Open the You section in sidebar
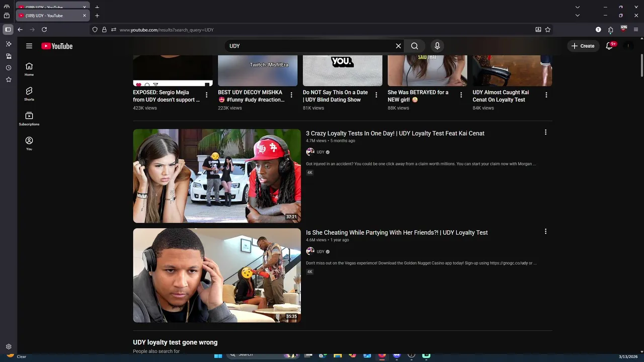This screenshot has width=644, height=362. [x=29, y=143]
